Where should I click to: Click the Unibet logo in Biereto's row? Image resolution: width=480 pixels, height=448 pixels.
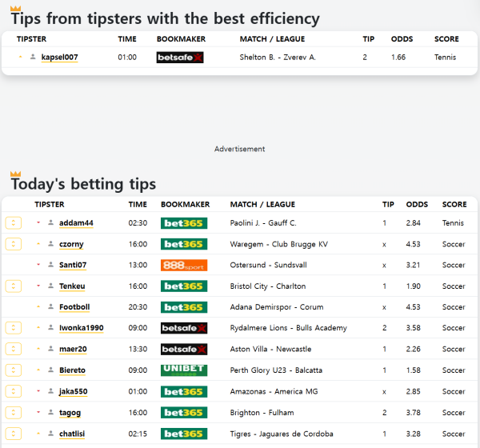pos(183,370)
